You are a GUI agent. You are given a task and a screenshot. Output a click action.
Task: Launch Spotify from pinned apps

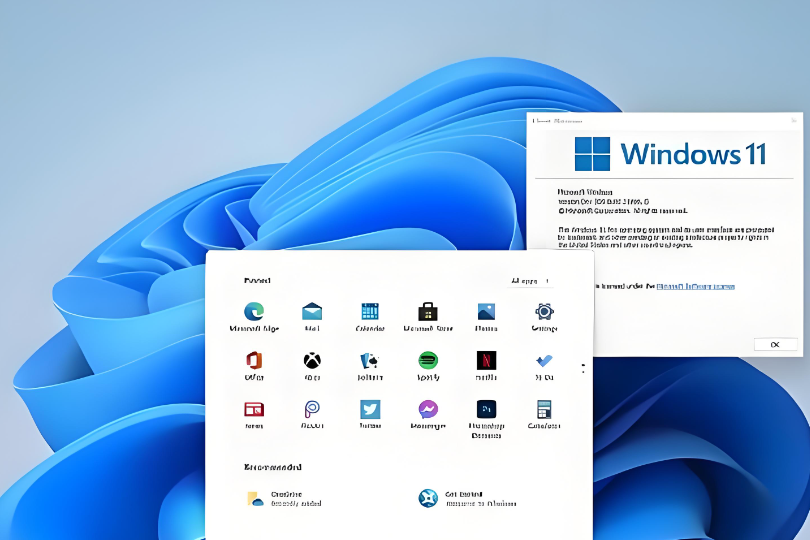(428, 365)
